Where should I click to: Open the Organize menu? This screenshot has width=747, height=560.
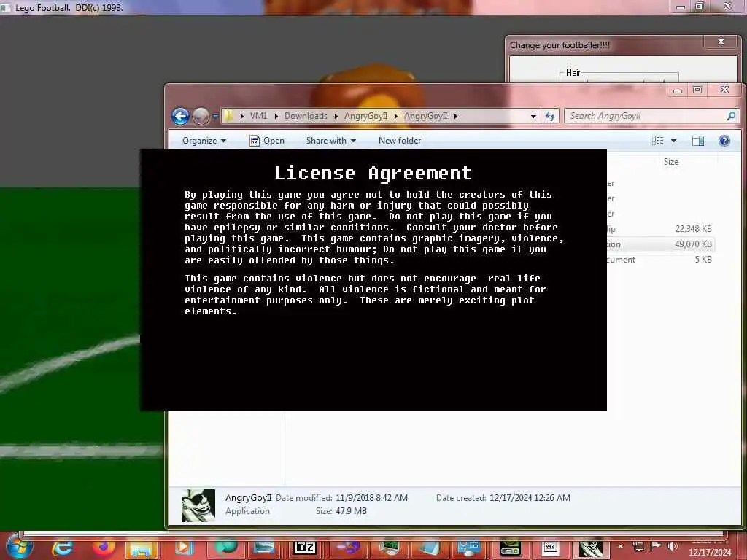[x=204, y=141]
